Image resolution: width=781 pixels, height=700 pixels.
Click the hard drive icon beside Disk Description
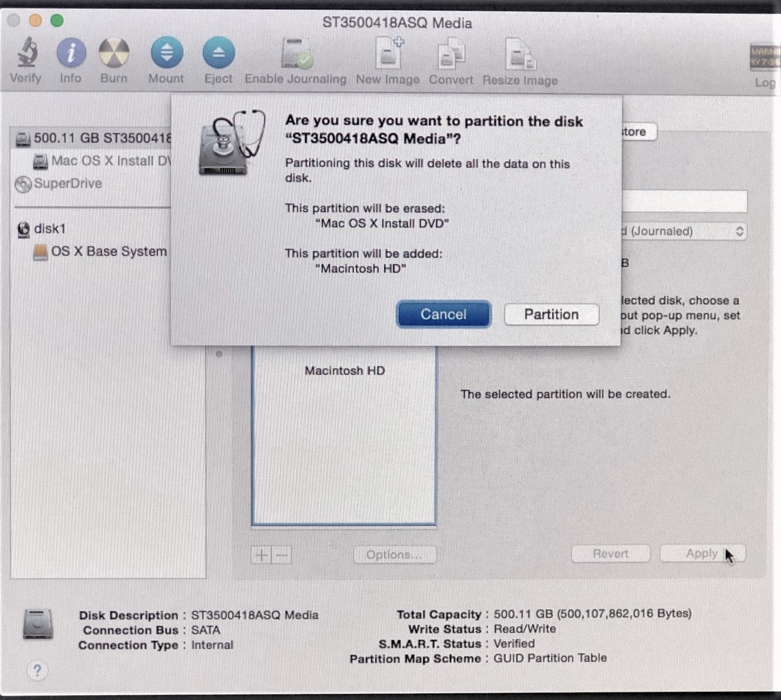click(x=38, y=624)
